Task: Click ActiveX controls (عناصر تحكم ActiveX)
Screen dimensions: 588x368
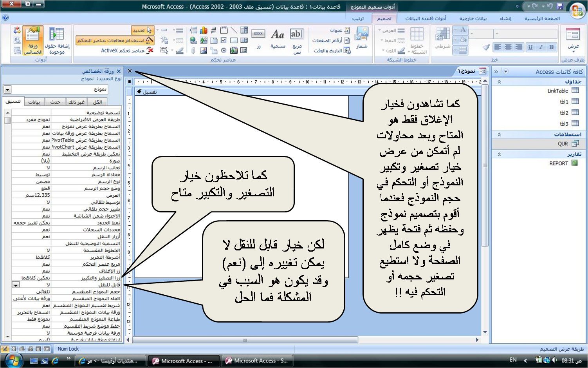Action: tap(127, 51)
